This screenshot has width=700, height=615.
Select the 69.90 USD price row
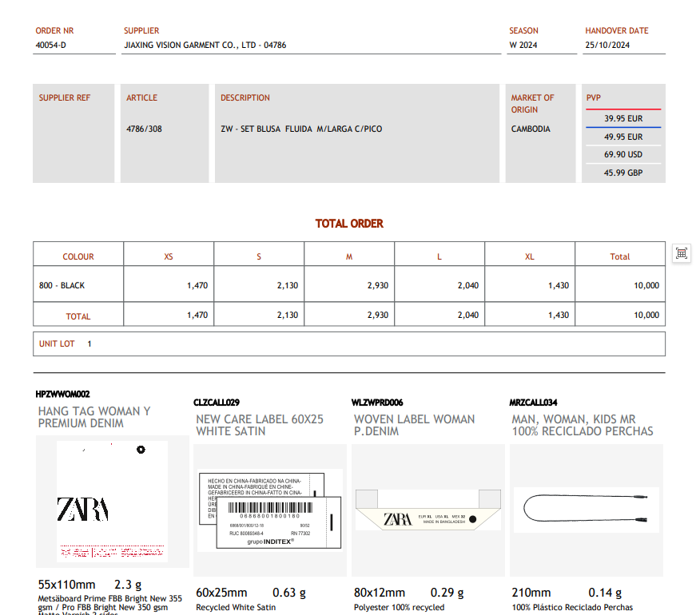click(x=623, y=155)
